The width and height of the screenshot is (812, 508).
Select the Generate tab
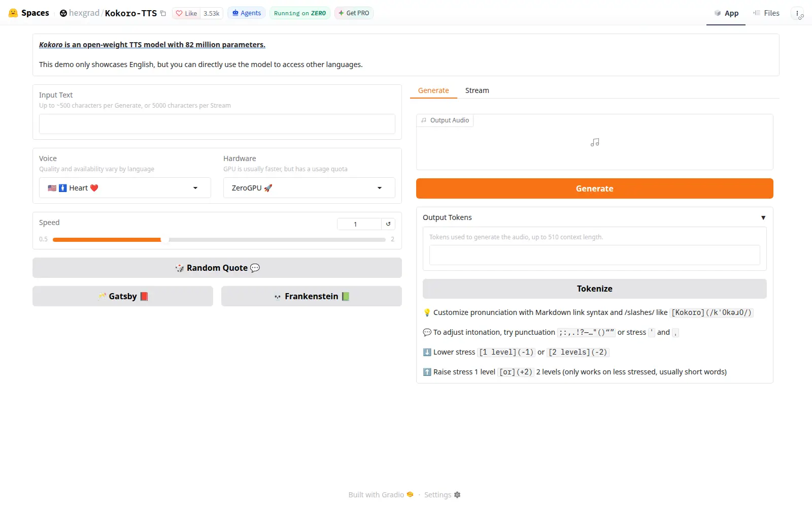pyautogui.click(x=433, y=90)
